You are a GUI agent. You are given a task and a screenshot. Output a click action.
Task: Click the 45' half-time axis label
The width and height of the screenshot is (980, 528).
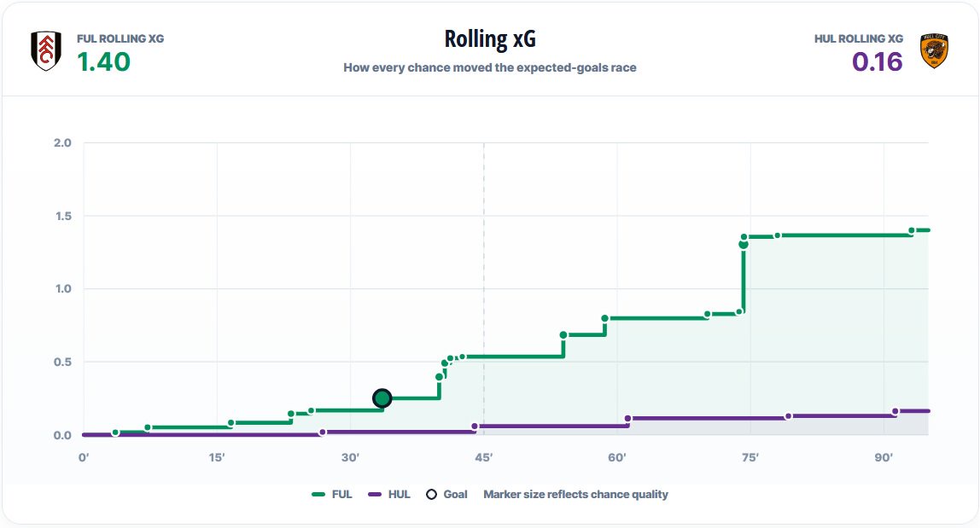[x=484, y=457]
